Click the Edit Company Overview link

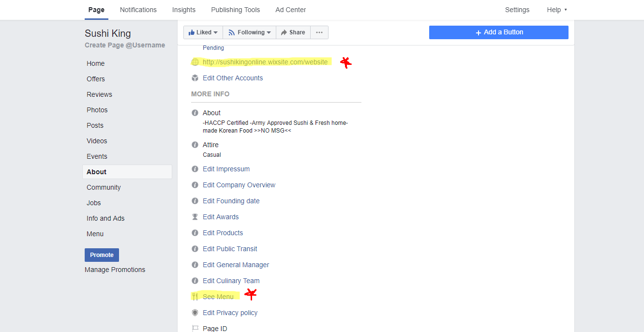point(239,185)
